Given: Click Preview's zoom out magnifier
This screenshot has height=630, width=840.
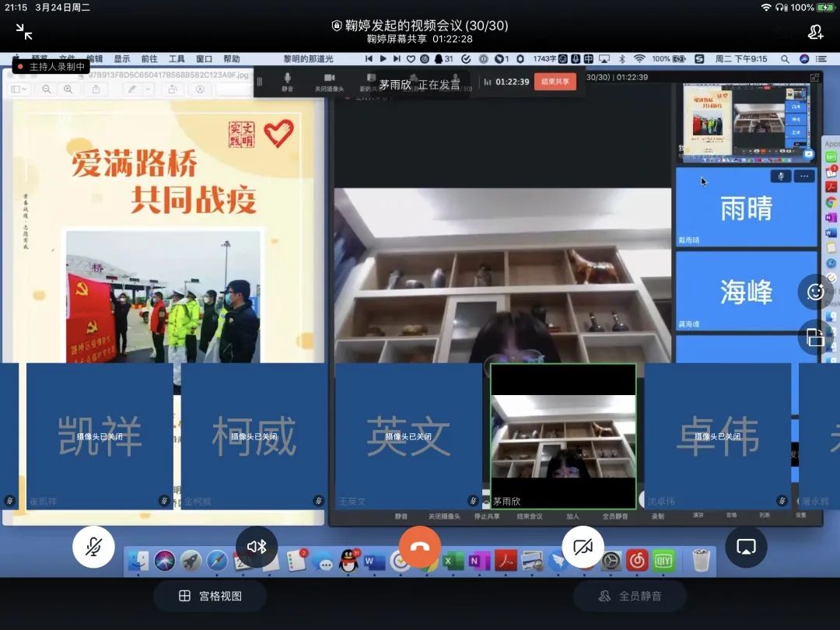Looking at the screenshot, I should [x=47, y=89].
